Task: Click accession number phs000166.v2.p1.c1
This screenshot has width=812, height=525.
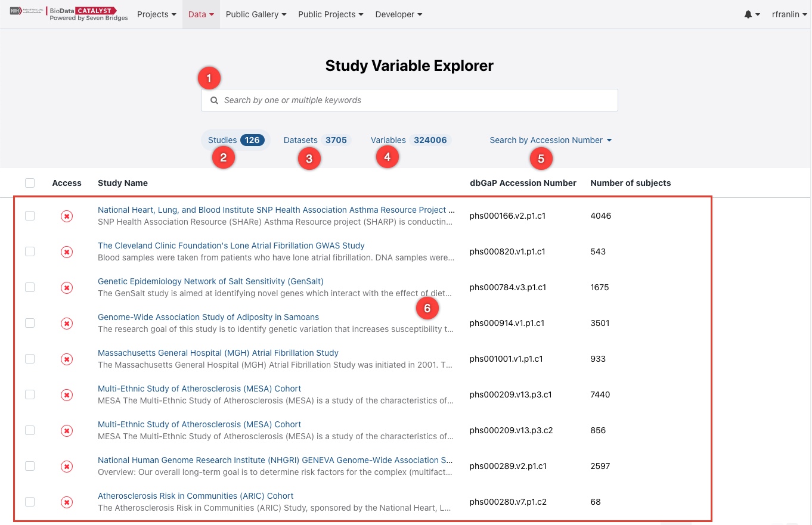Action: pos(508,216)
